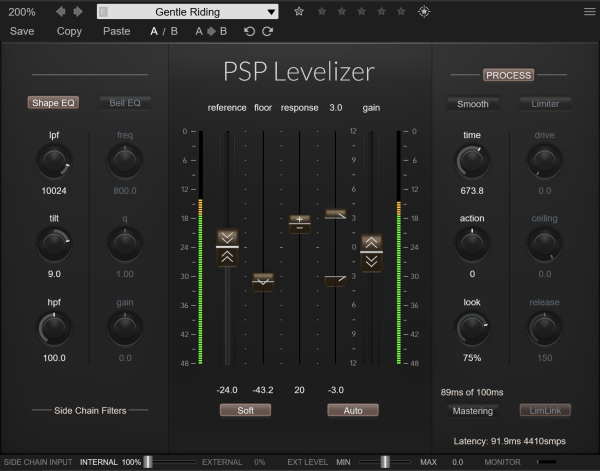Click the response plus/minus slider handle
Viewport: 600px width, 471px height.
coord(300,223)
